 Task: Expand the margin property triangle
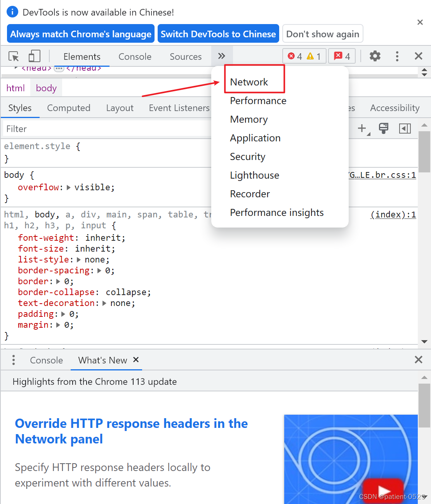pyautogui.click(x=58, y=325)
